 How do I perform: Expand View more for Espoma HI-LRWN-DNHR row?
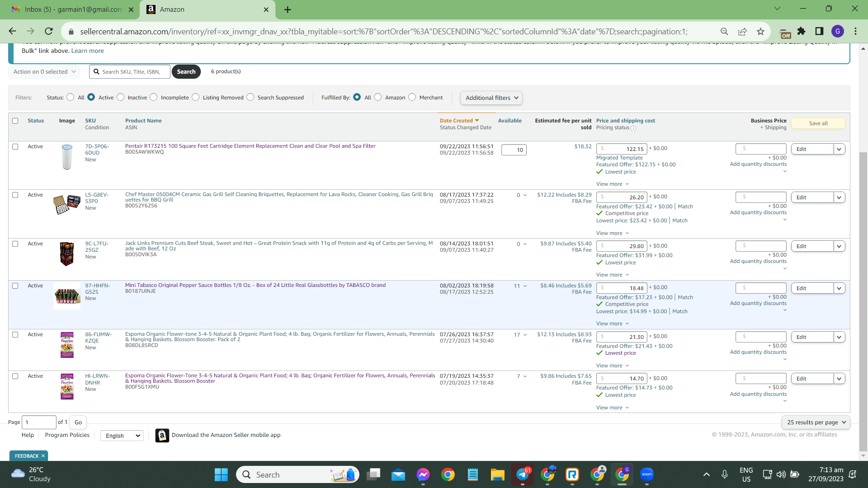pos(613,408)
